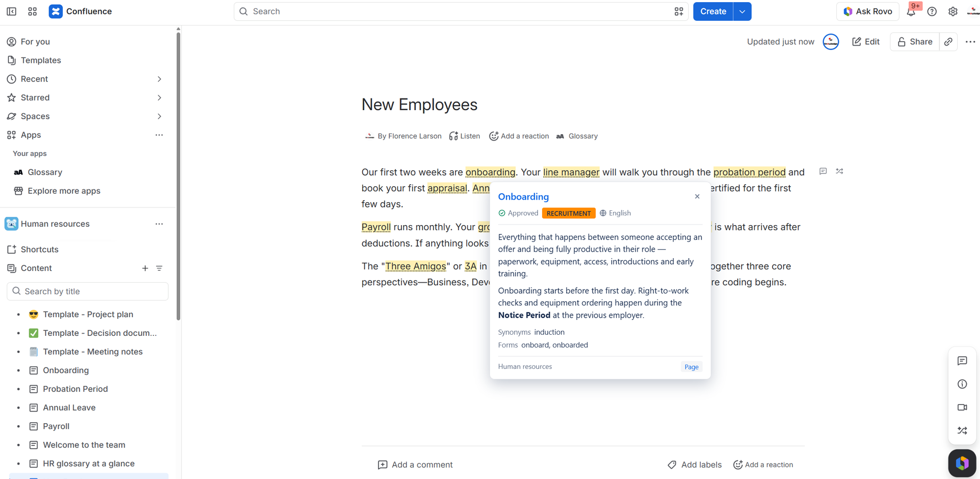Click the Page link in popup footer

coord(691,367)
